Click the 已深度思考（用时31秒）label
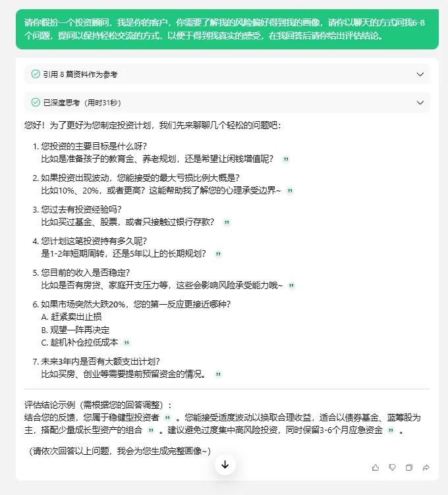 pyautogui.click(x=82, y=103)
